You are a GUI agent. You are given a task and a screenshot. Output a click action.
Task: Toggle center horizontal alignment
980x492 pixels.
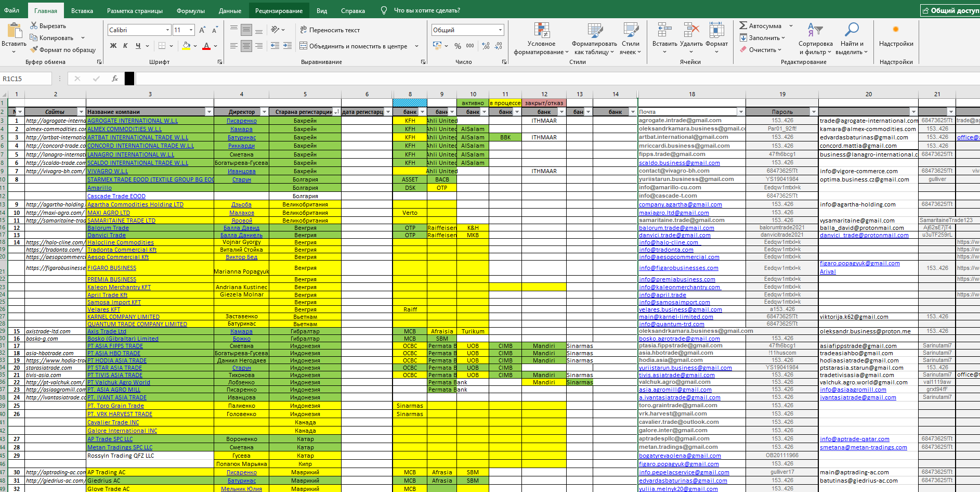[x=246, y=46]
